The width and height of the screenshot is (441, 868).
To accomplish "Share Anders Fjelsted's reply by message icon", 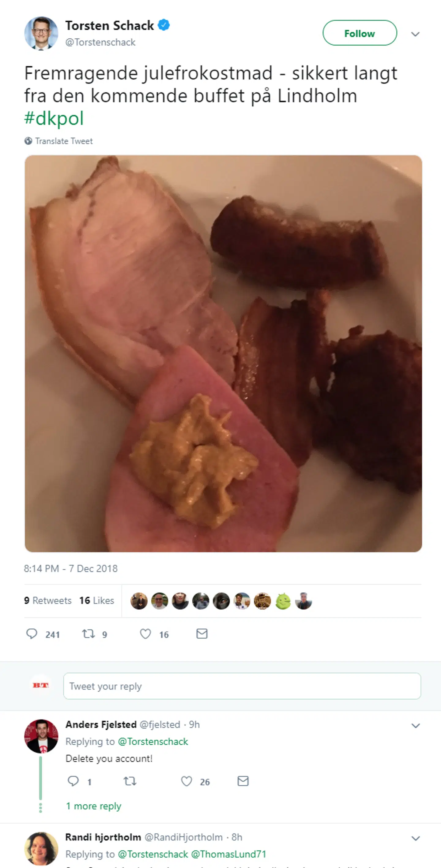I will (x=243, y=781).
